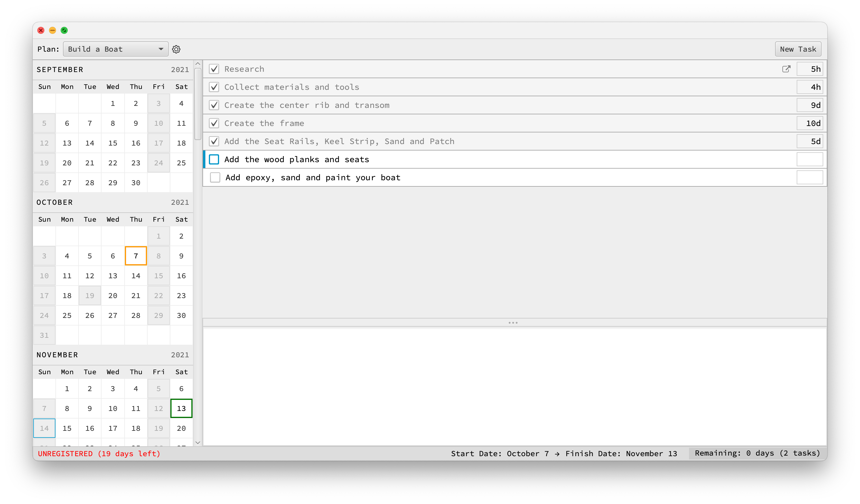Click the Create center rib task row
The image size is (860, 504).
tap(514, 105)
